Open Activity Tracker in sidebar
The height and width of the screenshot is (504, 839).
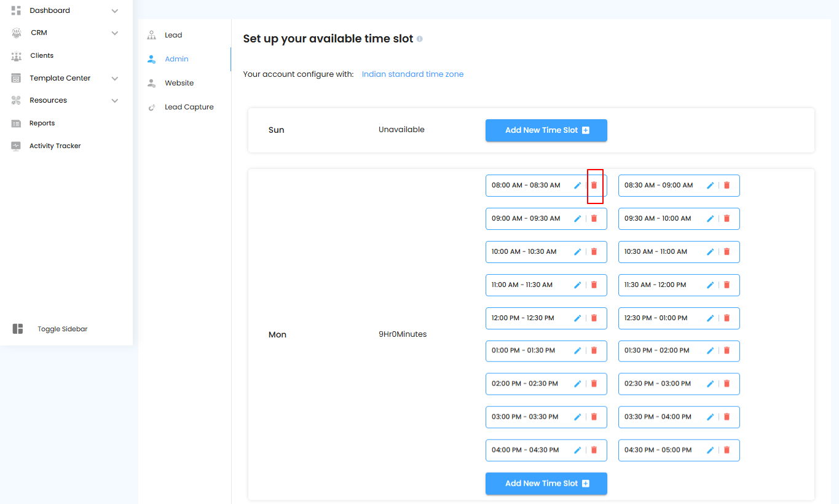[55, 146]
